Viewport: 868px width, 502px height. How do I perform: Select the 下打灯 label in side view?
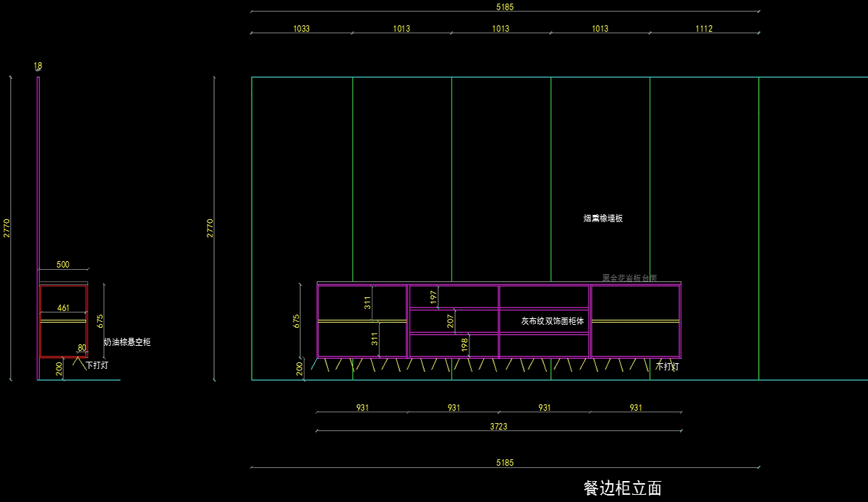point(97,366)
